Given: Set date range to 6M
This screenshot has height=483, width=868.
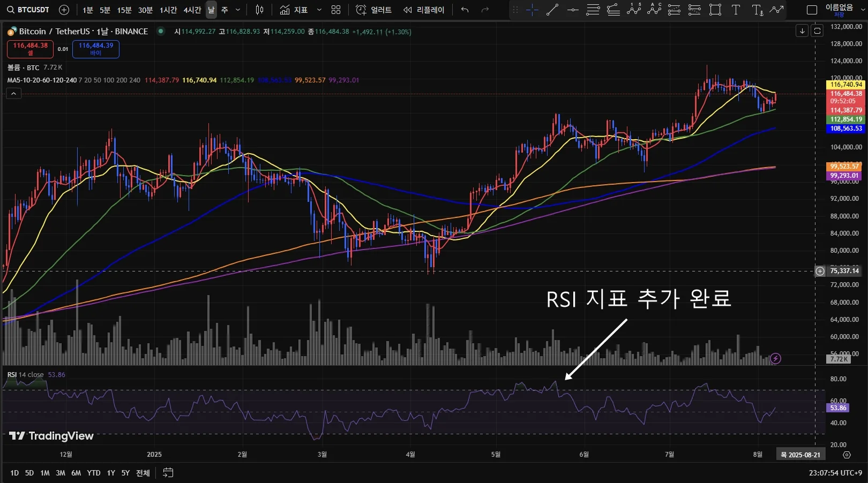Looking at the screenshot, I should (76, 473).
